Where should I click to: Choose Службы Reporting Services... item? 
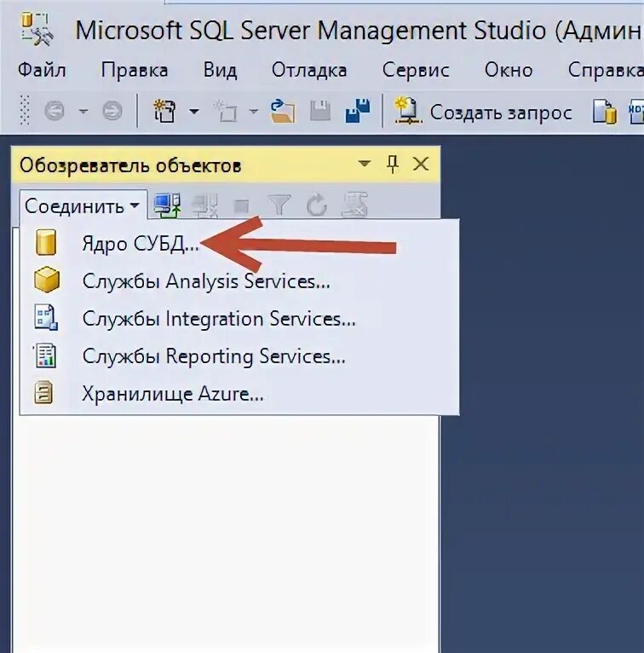coord(214,356)
